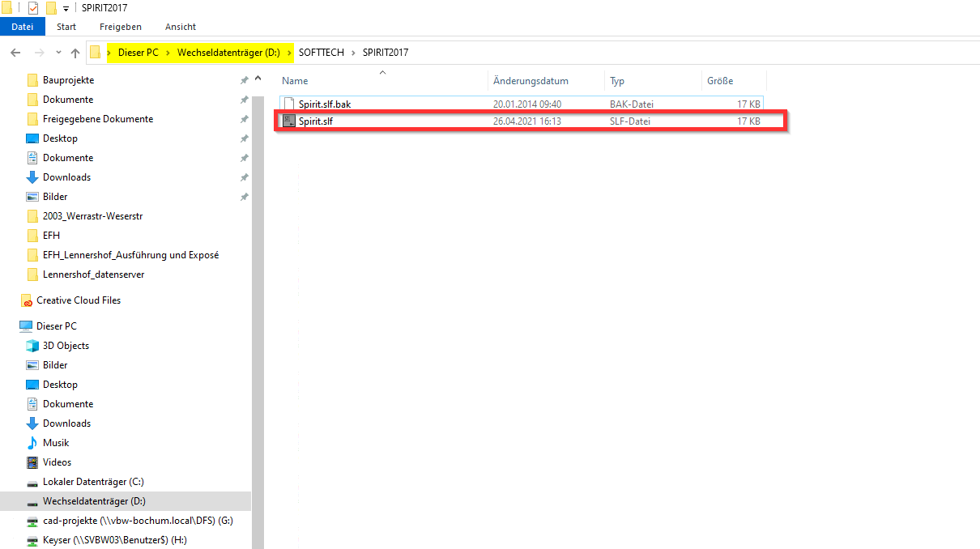Sort files by Änderungsdatum column

coord(530,81)
